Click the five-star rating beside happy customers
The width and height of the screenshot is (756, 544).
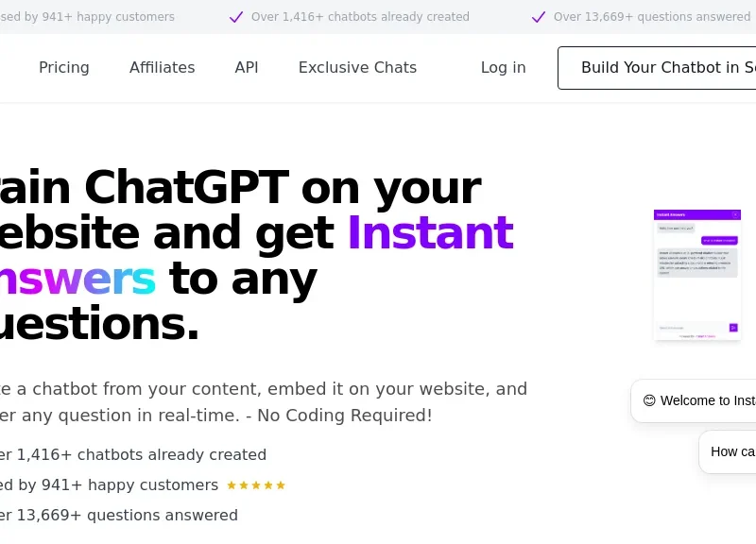pos(256,485)
